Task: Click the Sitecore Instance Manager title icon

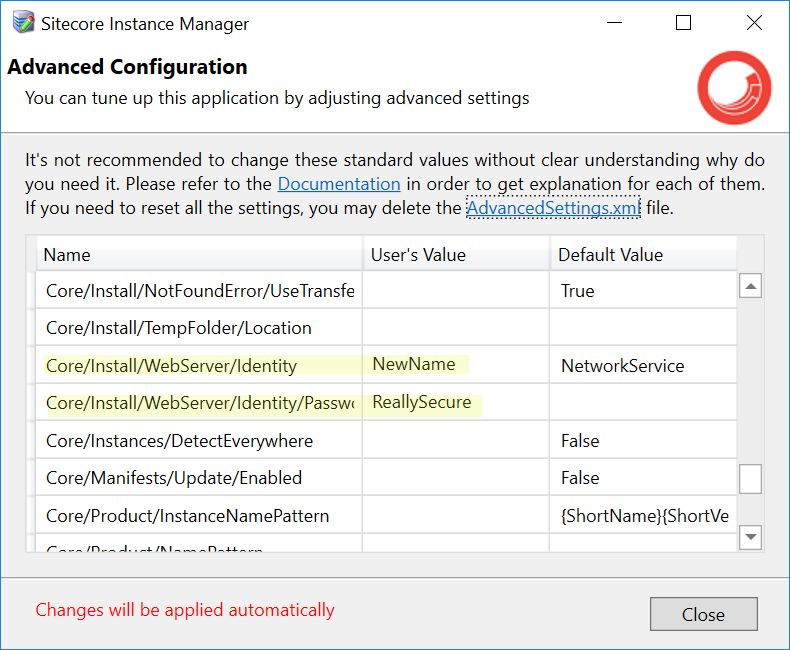Action: [x=23, y=23]
